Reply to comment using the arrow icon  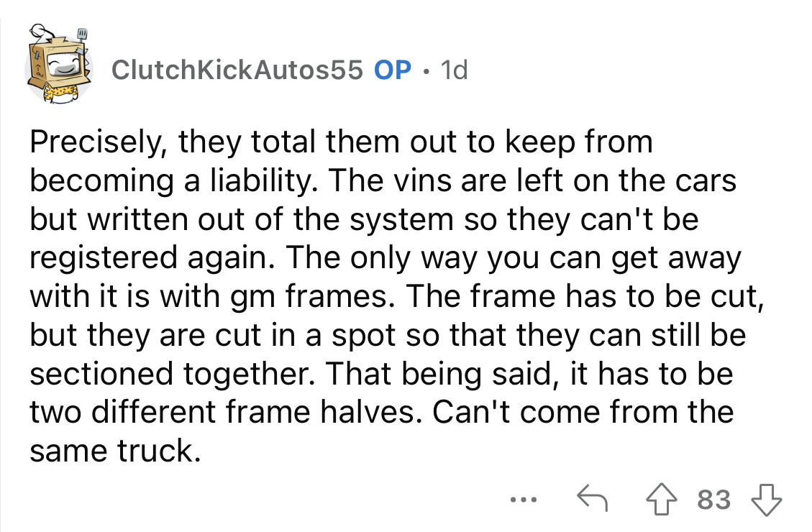point(593,497)
